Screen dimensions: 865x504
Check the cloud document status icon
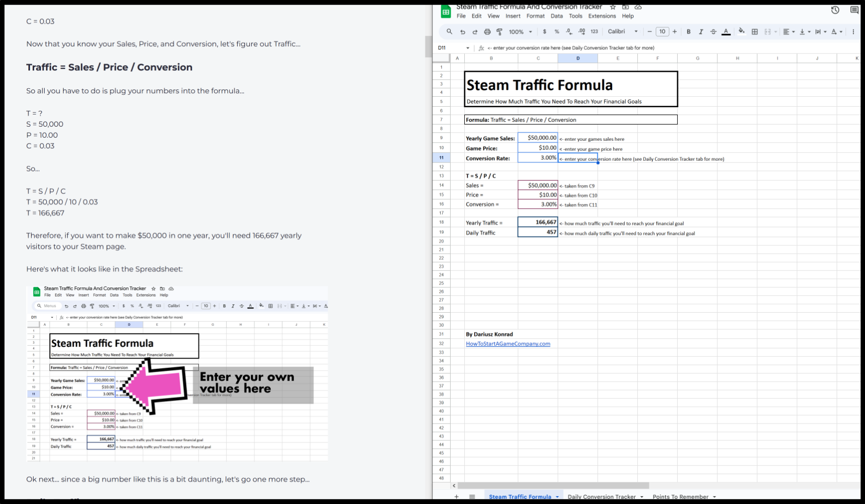pos(638,7)
